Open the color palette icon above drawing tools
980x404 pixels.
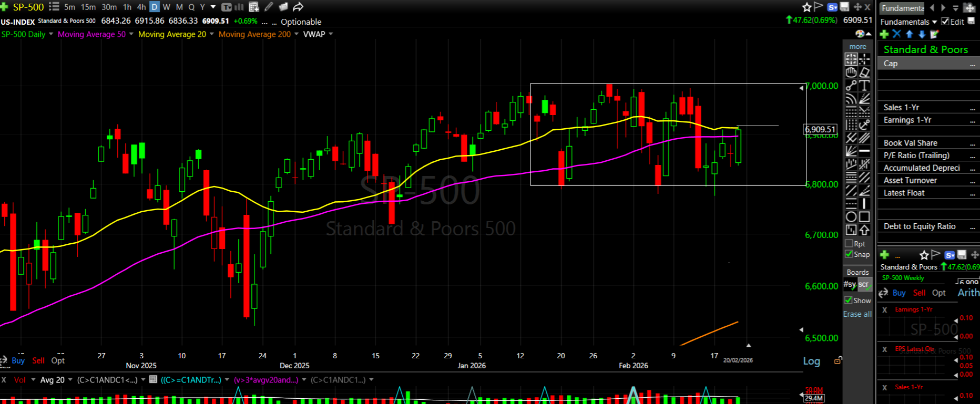point(860,34)
